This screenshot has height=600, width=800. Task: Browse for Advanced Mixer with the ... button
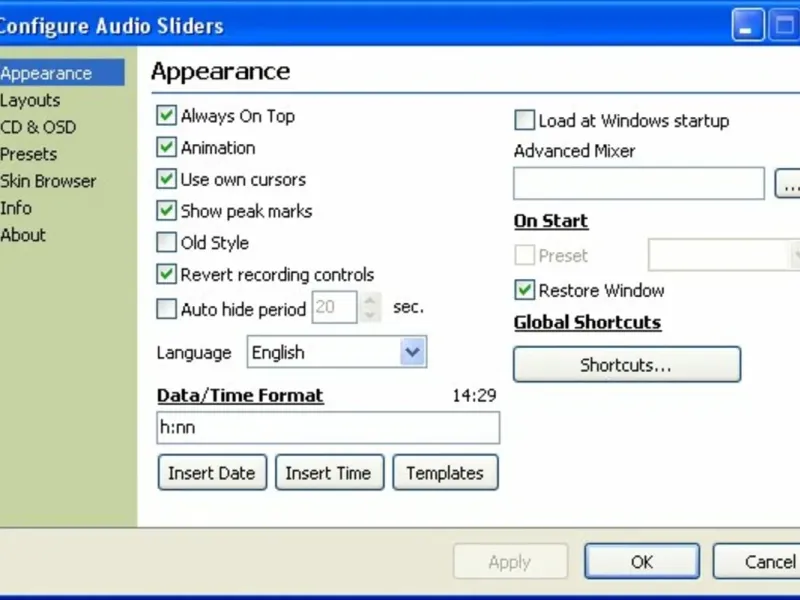click(788, 183)
